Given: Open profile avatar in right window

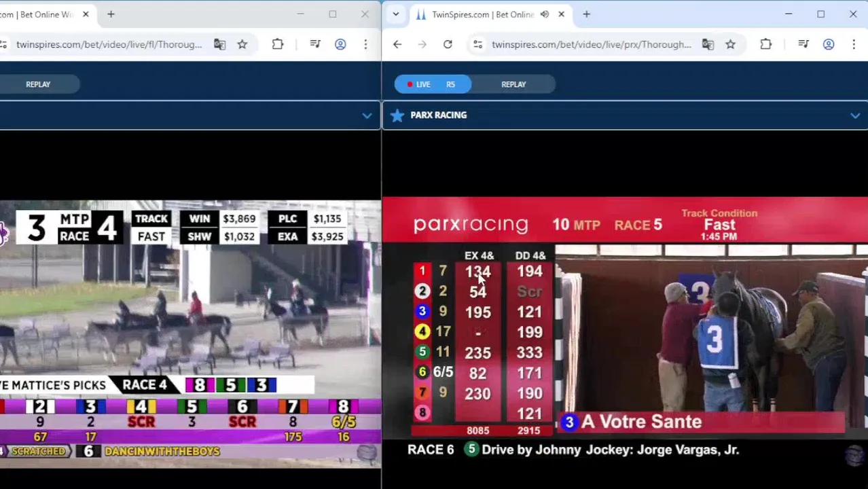Looking at the screenshot, I should click(x=829, y=44).
